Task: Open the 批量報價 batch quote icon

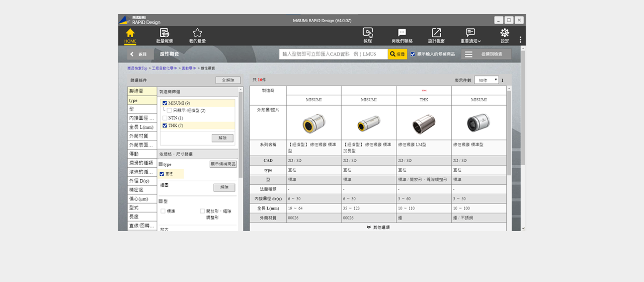Action: pyautogui.click(x=165, y=33)
